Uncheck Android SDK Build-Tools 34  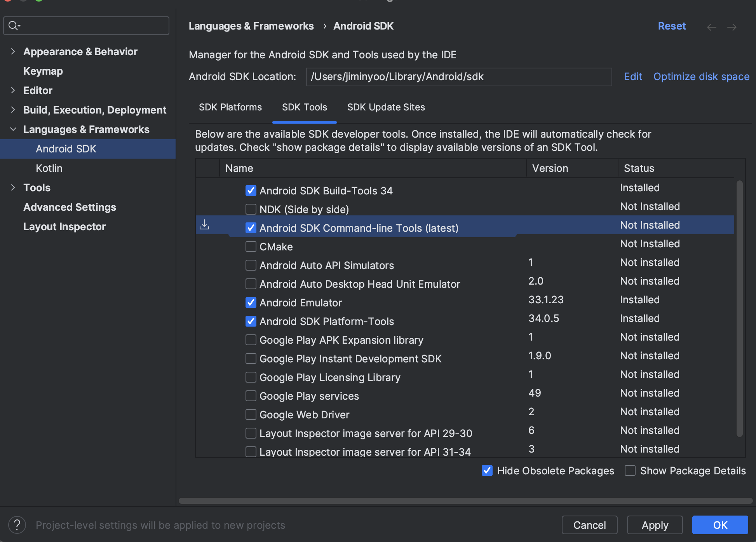[x=251, y=191]
